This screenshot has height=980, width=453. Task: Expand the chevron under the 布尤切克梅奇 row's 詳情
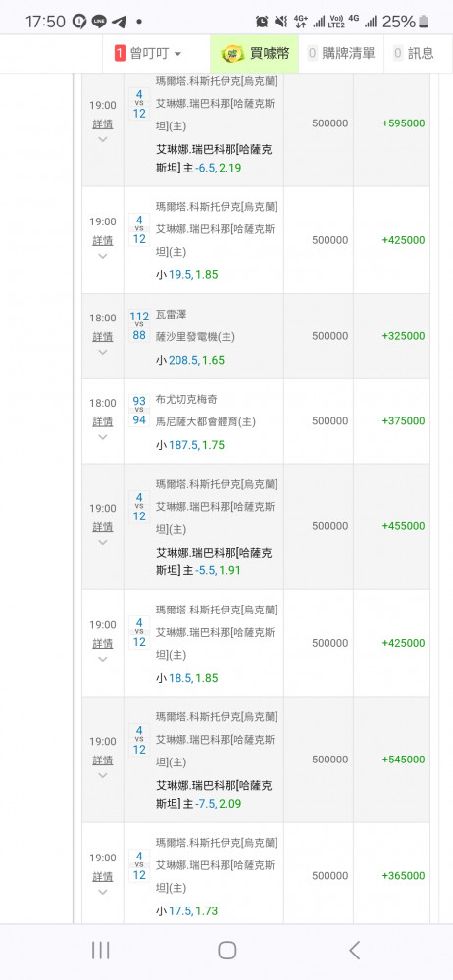103,437
